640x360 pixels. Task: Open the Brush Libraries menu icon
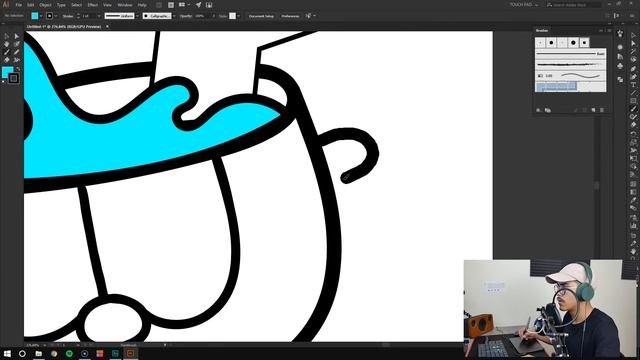tap(539, 110)
